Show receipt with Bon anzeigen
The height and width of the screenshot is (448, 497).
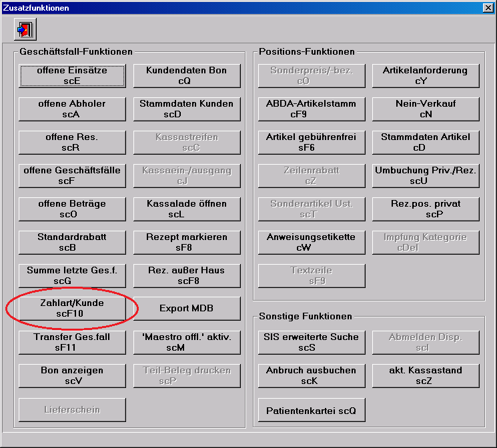coord(72,375)
